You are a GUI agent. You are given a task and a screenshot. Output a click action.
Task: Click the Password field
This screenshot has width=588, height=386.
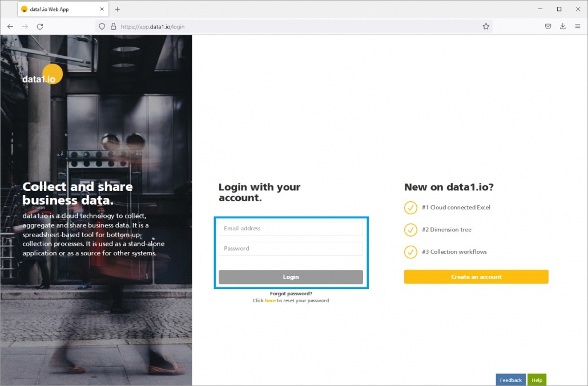point(291,249)
